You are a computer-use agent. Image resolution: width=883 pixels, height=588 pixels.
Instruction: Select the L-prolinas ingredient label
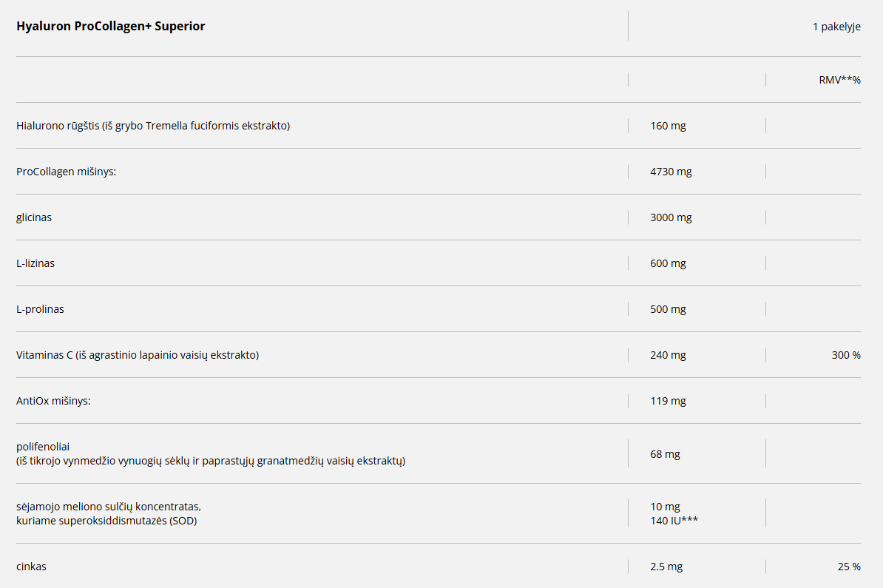[x=40, y=309]
